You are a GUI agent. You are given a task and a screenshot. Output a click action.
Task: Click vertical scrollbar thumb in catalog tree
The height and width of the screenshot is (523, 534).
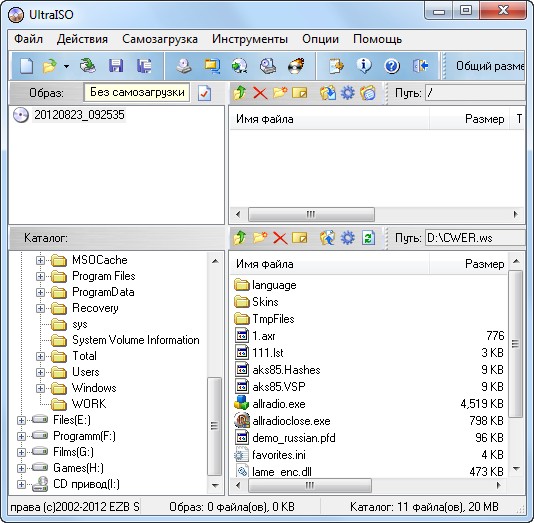215,426
